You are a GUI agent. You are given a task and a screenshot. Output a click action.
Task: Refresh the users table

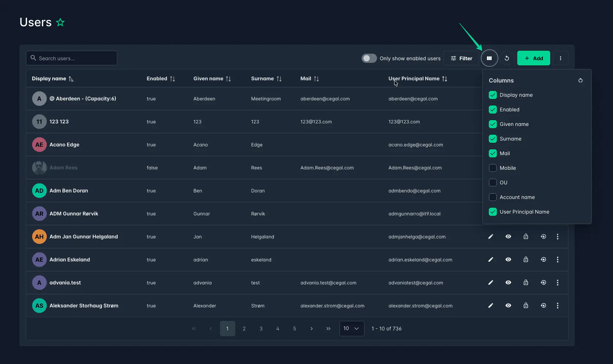point(507,58)
